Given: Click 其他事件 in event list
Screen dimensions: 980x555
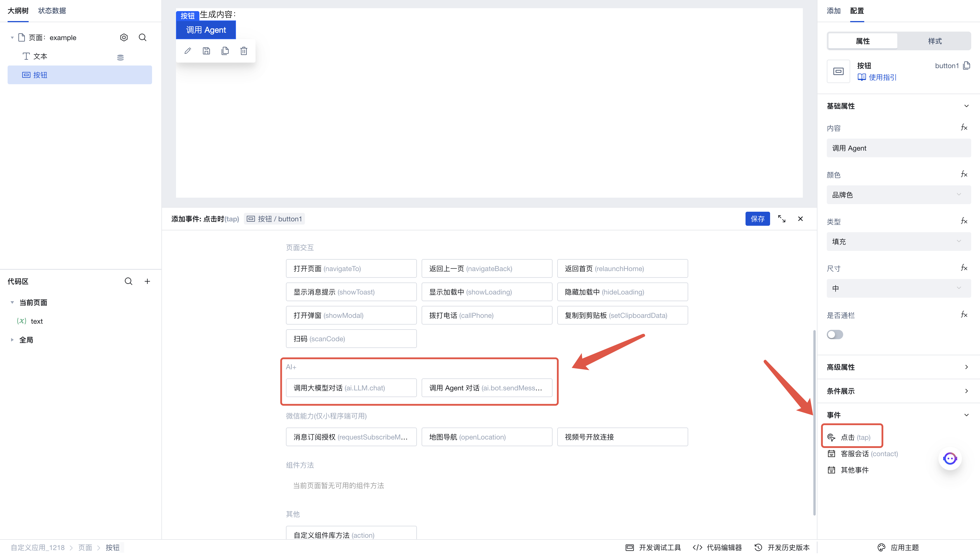Looking at the screenshot, I should 848,470.
